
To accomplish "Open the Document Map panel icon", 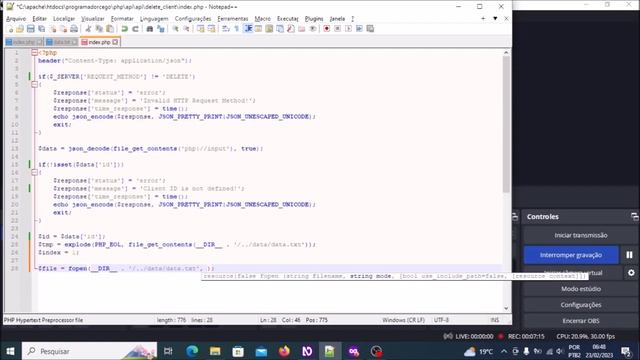I will (269, 29).
